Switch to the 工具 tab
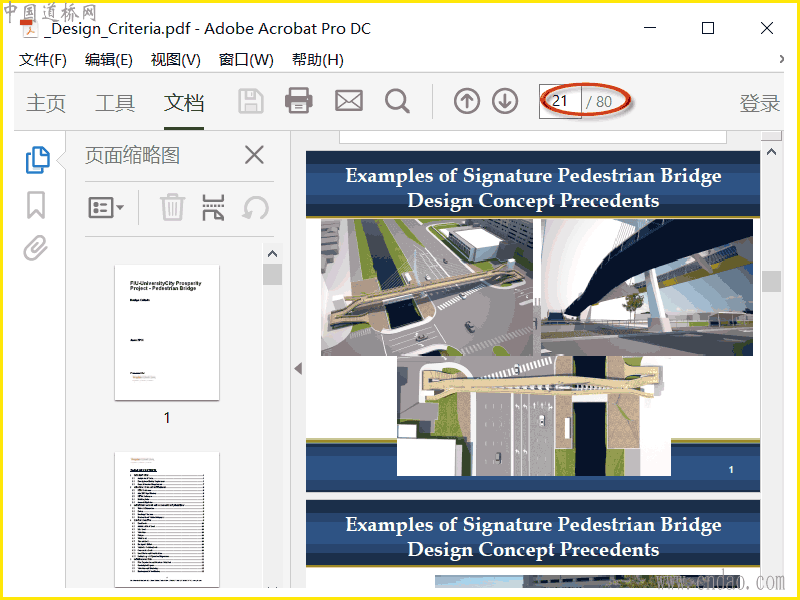 [115, 103]
